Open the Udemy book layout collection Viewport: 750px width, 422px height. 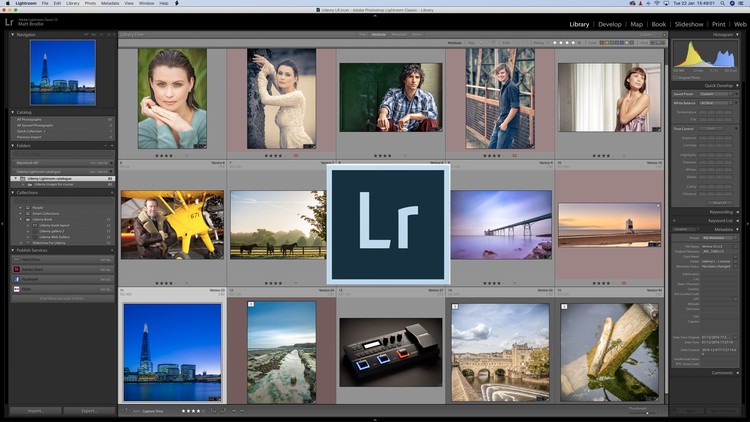click(54, 225)
